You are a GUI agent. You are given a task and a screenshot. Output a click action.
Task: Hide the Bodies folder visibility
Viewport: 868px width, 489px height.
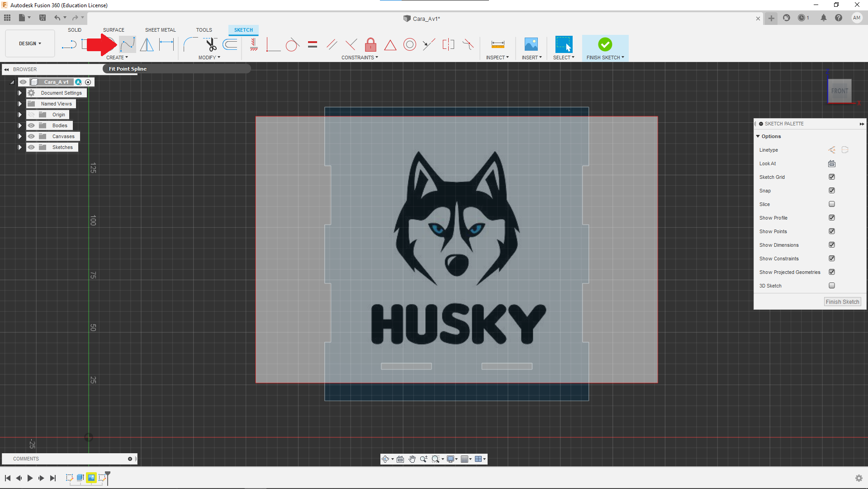pos(31,125)
